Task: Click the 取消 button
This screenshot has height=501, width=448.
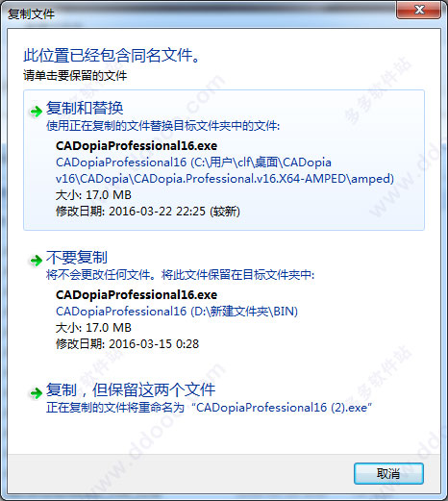Action: point(388,473)
